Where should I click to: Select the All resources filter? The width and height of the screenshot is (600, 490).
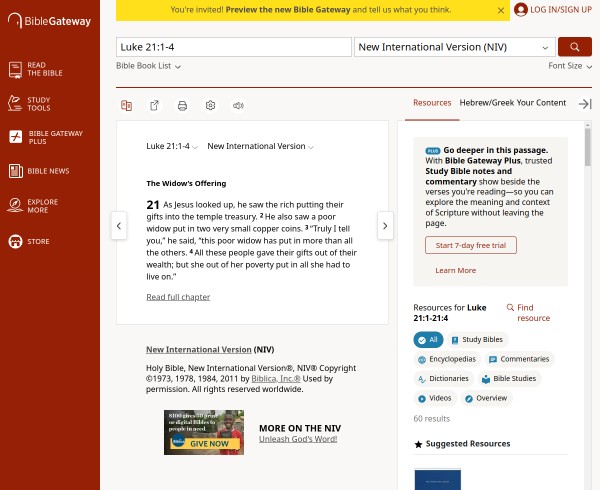(x=428, y=340)
